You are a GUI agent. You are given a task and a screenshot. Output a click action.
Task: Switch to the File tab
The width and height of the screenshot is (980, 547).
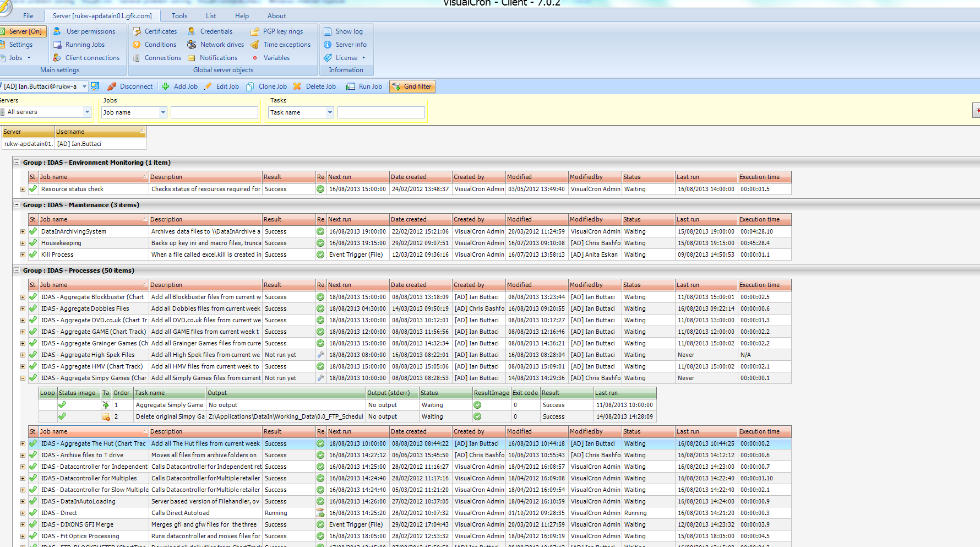tap(28, 16)
